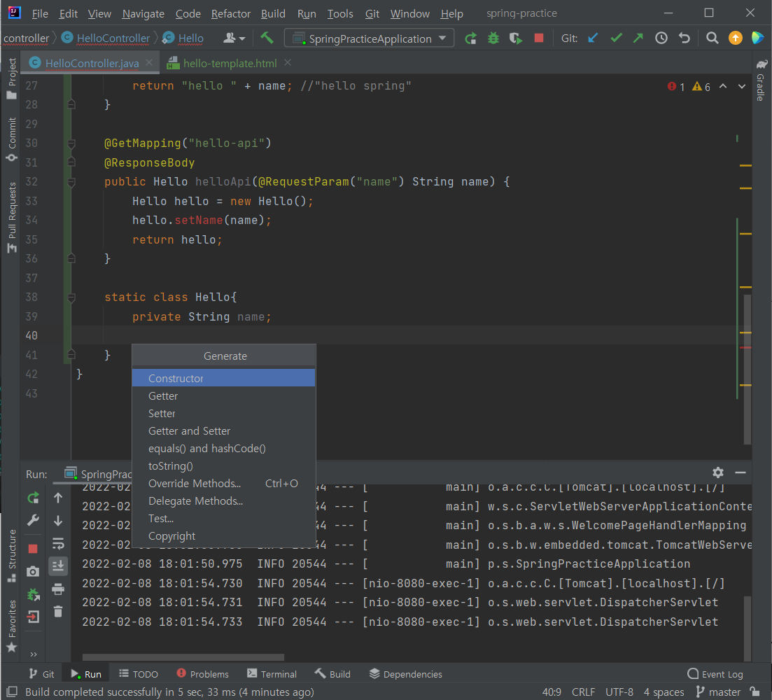Screen dimensions: 772x700
Task: Open run configuration wrench icon
Action: tap(33, 520)
